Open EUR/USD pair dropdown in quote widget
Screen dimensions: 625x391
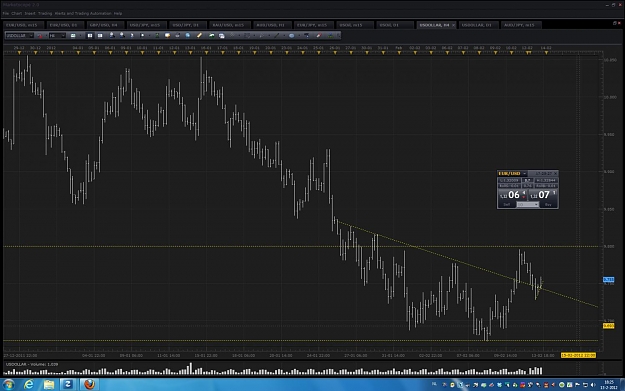(525, 173)
